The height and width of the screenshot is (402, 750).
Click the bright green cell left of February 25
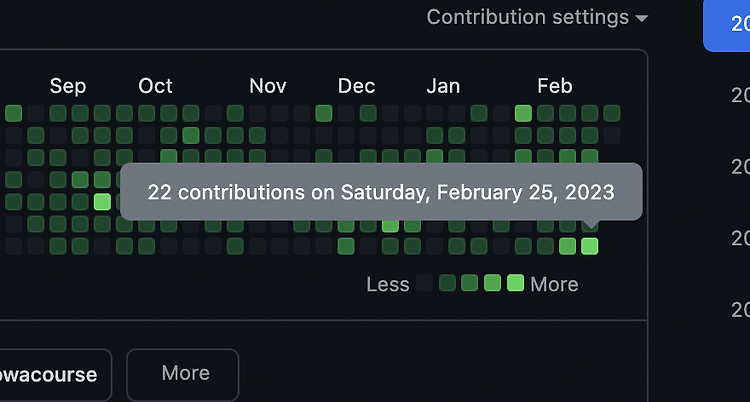[x=567, y=246]
